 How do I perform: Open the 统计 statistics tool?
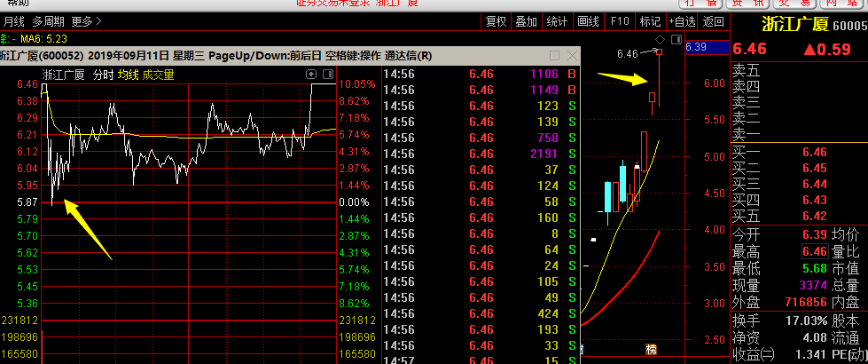[x=557, y=21]
